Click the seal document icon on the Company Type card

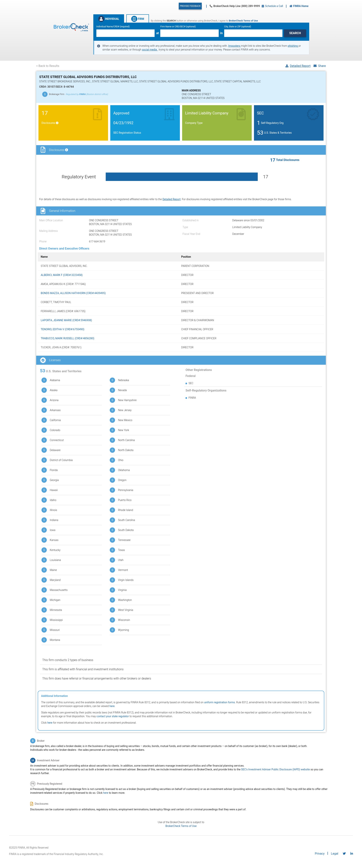241,114
